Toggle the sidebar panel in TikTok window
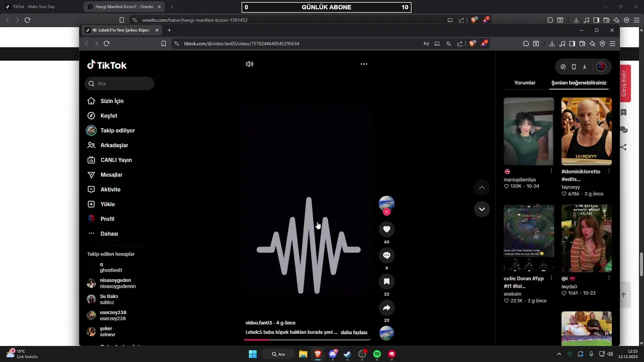The width and height of the screenshot is (644, 362). tap(572, 44)
